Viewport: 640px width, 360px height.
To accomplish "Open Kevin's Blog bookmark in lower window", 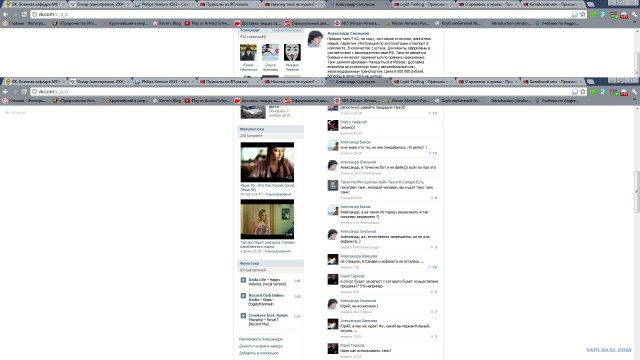I will tap(167, 100).
